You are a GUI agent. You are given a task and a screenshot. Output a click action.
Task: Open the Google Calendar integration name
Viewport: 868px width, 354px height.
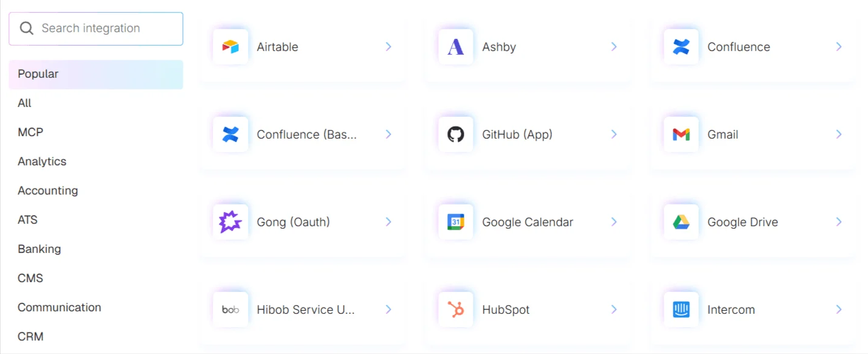pyautogui.click(x=528, y=222)
